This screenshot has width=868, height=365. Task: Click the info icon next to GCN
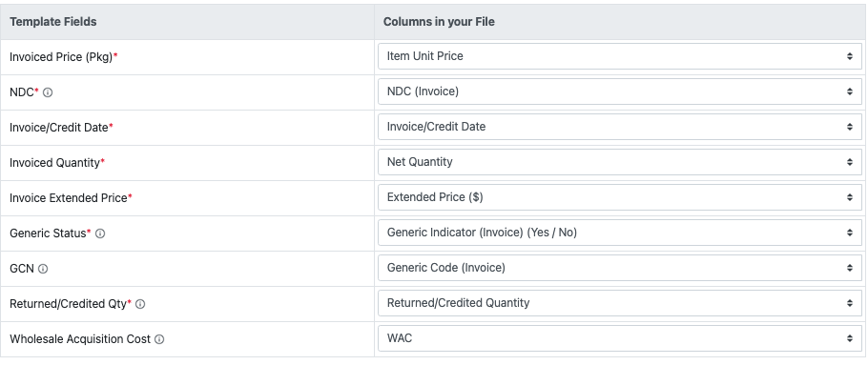[x=43, y=269]
